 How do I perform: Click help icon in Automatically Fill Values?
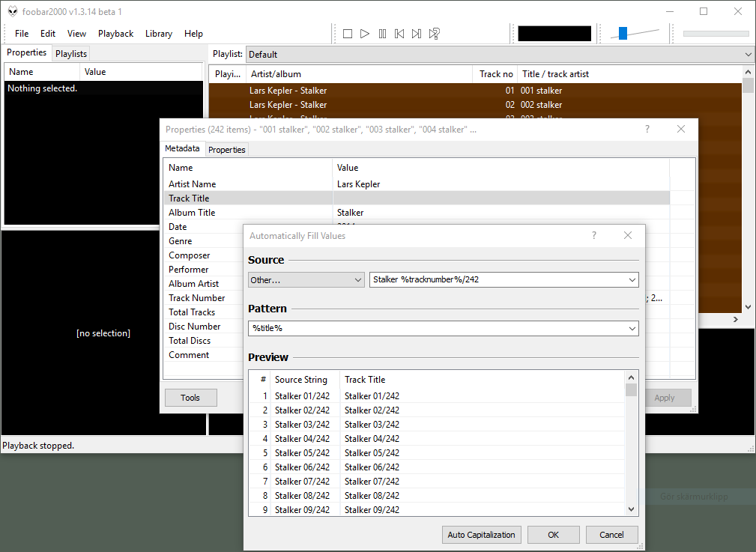click(594, 235)
